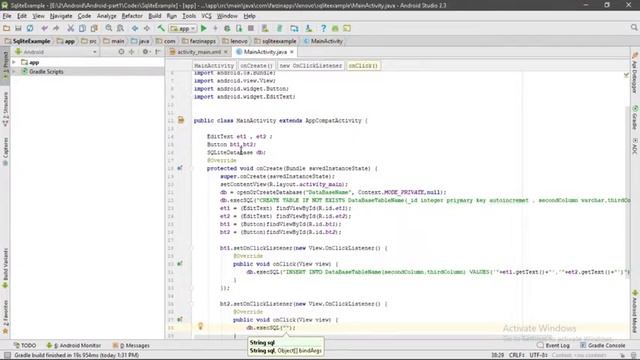Close the MainActivity.java tab
This screenshot has width=640, height=360.
pos(292,52)
